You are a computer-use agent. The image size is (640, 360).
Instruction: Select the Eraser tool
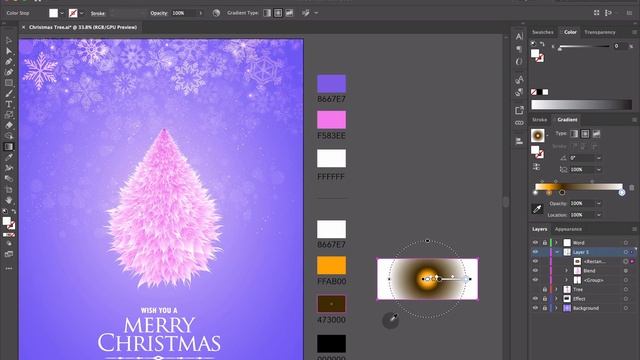[x=9, y=125]
